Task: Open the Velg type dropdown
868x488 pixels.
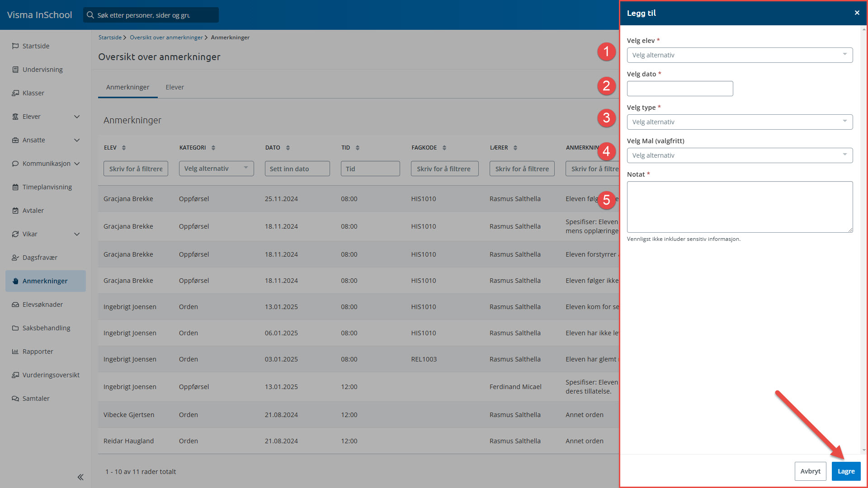Action: 740,122
